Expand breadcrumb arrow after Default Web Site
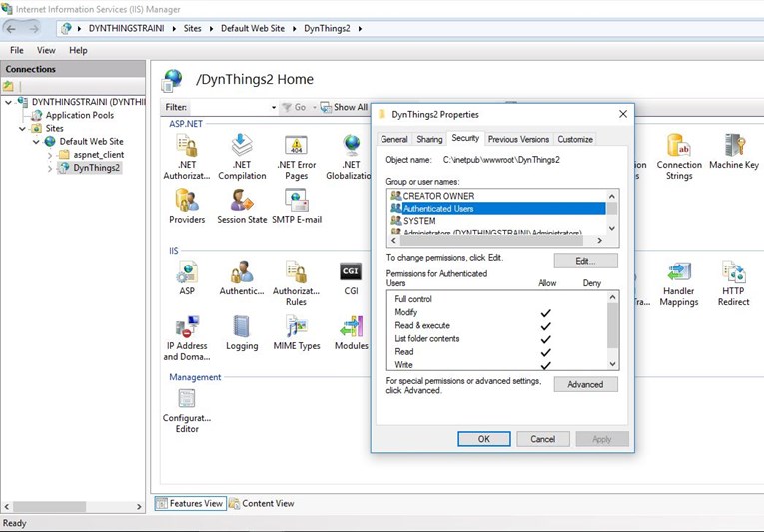The width and height of the screenshot is (764, 532). coord(295,29)
